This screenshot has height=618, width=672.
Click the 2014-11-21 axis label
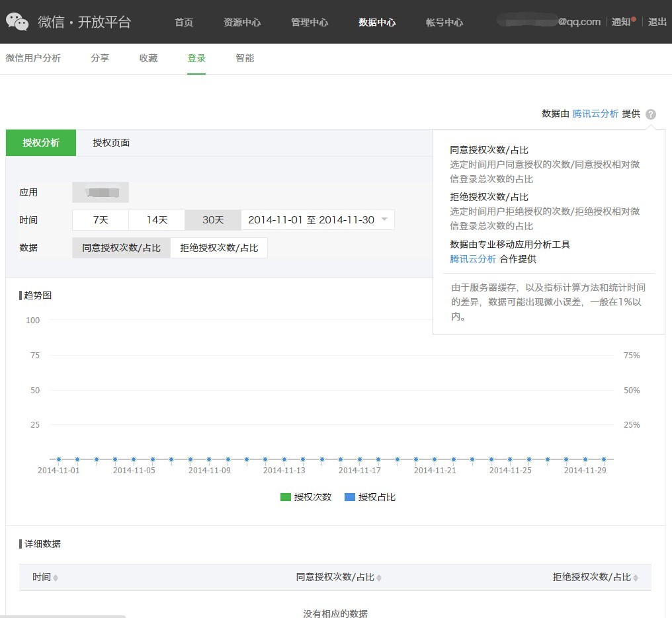coord(435,470)
